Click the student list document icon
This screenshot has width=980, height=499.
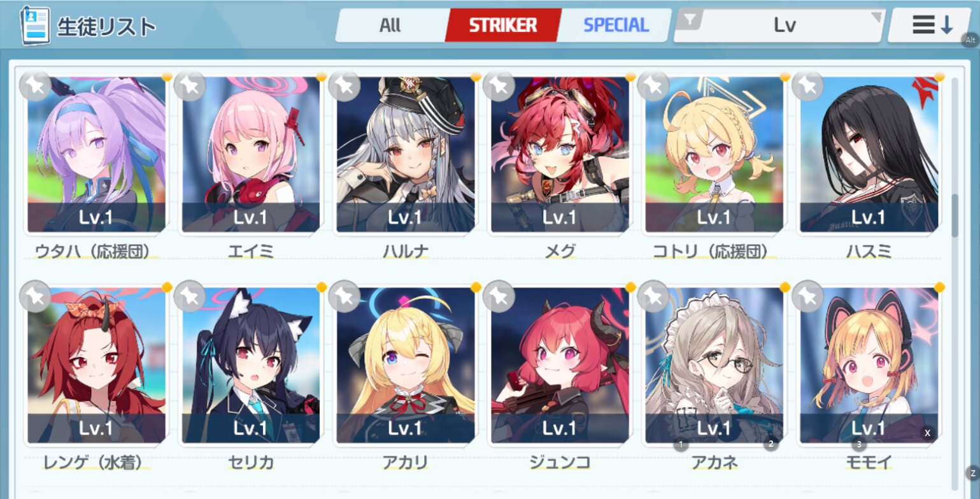[x=35, y=26]
